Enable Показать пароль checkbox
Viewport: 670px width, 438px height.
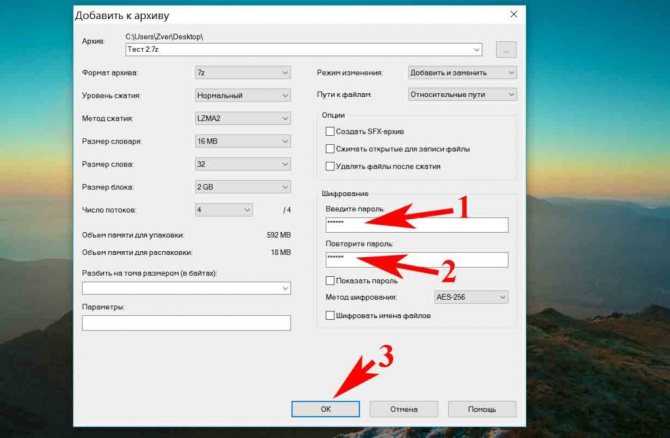(330, 281)
